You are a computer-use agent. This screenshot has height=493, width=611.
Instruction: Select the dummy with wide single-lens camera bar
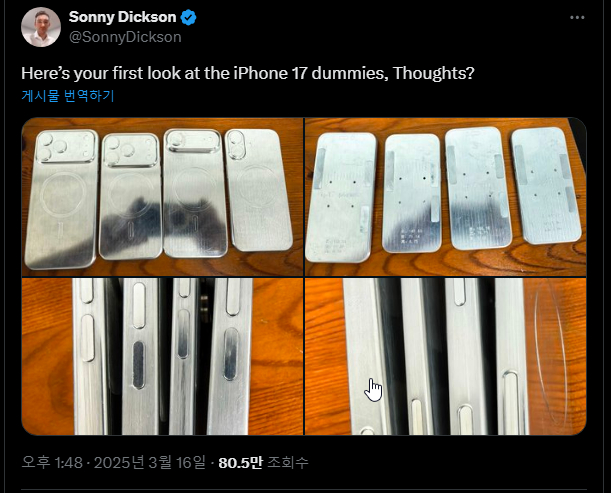[x=195, y=193]
